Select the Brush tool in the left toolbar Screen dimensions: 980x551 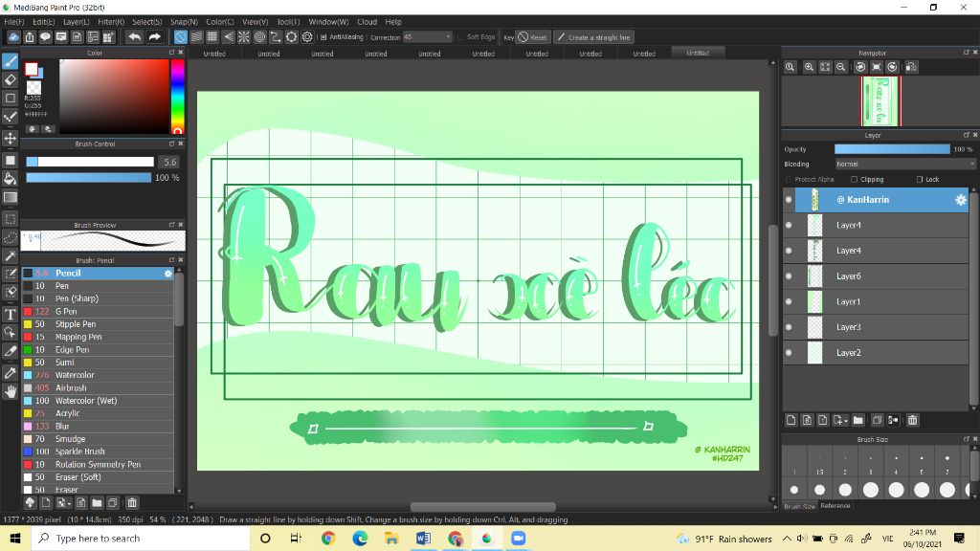[x=10, y=61]
